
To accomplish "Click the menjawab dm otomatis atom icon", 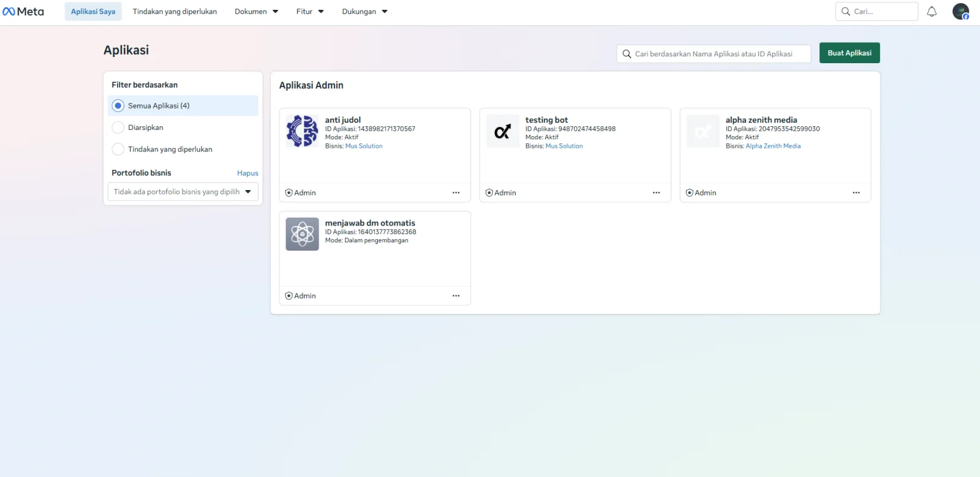I will coord(302,234).
